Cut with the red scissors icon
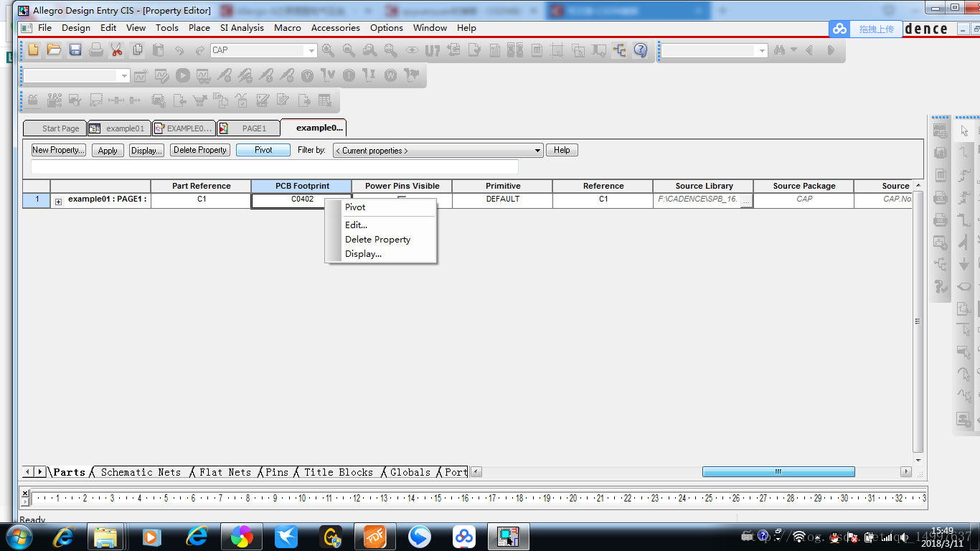The height and width of the screenshot is (551, 980). (x=116, y=50)
